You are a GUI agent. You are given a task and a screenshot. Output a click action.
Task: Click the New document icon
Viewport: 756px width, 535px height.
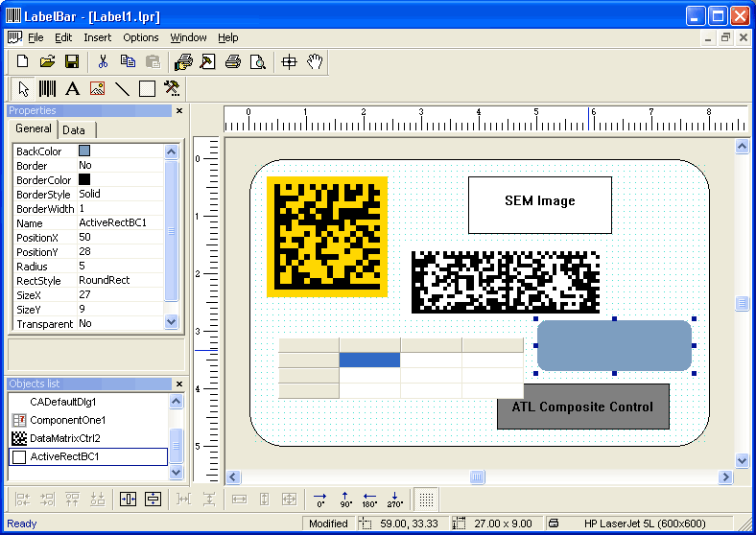[x=22, y=61]
